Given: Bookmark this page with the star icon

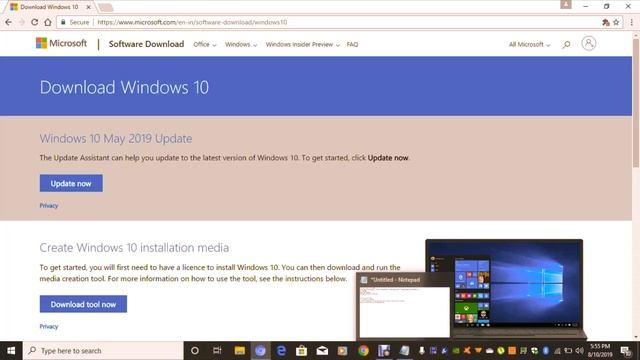Looking at the screenshot, I should click(x=616, y=22).
